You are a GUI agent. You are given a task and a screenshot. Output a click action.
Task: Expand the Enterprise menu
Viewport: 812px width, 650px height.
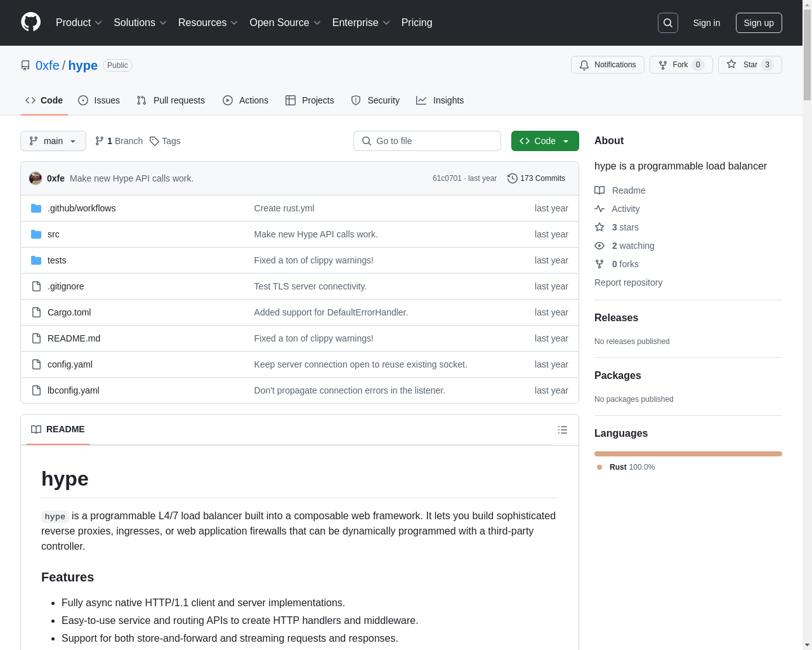[362, 23]
